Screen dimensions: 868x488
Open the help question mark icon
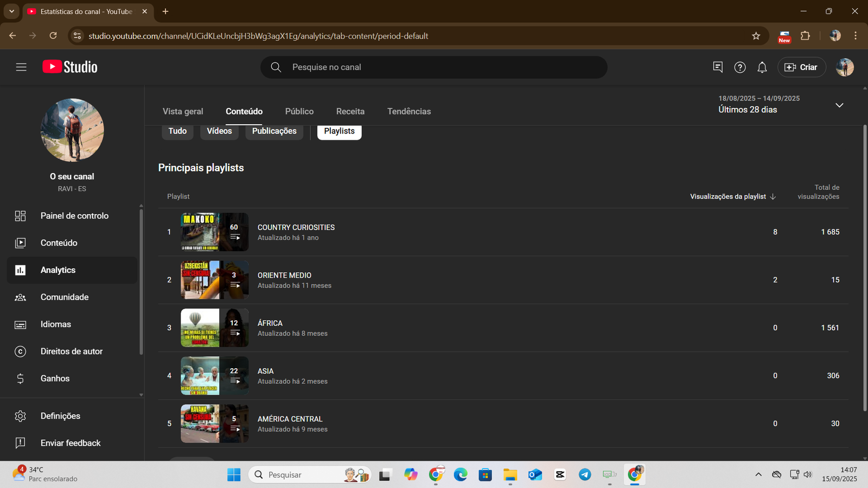[739, 67]
